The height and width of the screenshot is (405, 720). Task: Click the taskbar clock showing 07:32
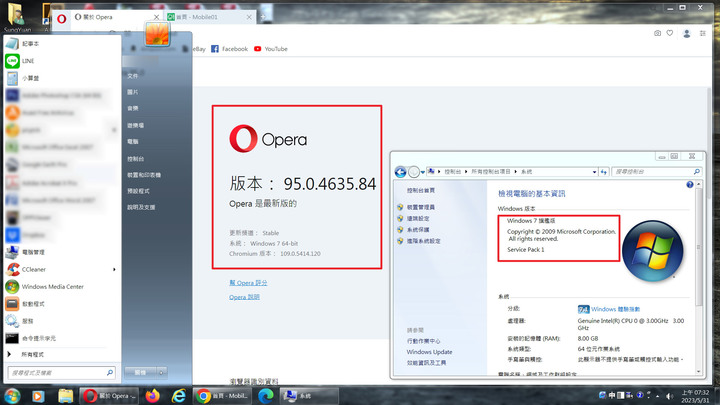click(695, 396)
